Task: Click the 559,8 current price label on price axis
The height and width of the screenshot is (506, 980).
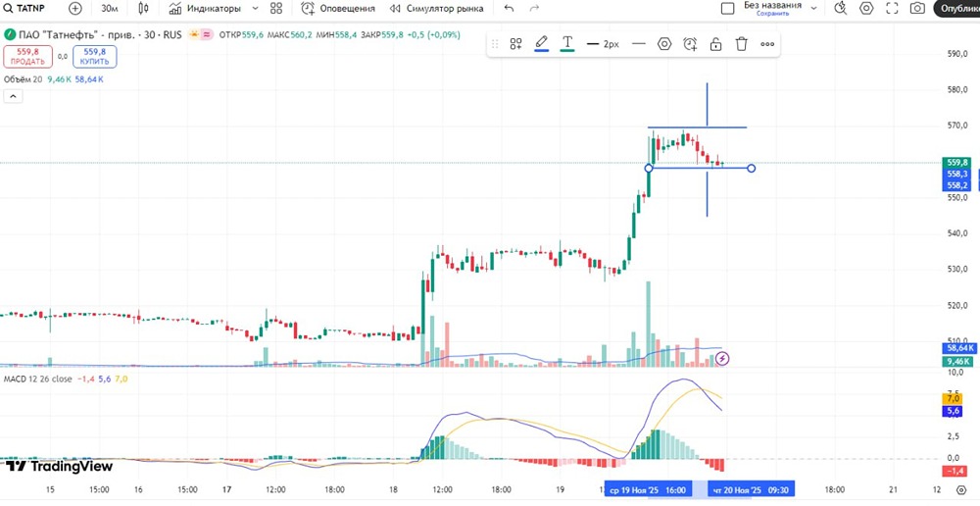Action: pos(956,163)
